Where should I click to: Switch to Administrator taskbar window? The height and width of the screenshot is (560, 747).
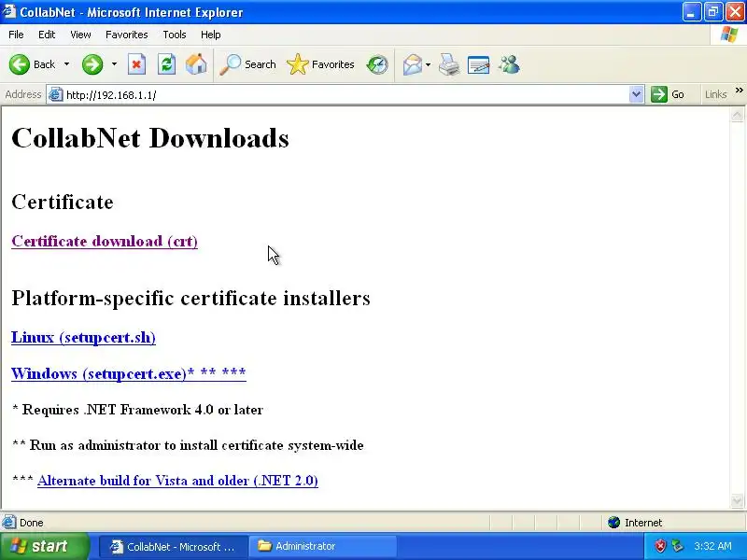(322, 546)
